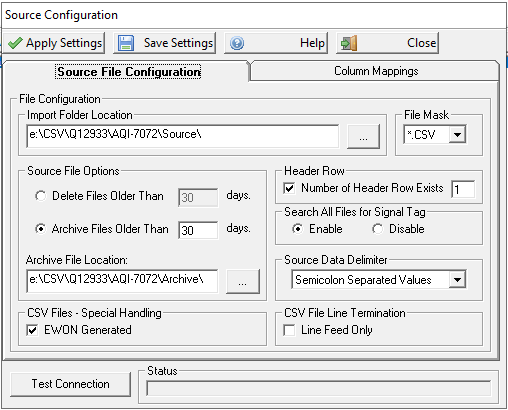Click the green checkmark Apply Settings icon
Image resolution: width=508 pixels, height=410 pixels.
(x=15, y=43)
